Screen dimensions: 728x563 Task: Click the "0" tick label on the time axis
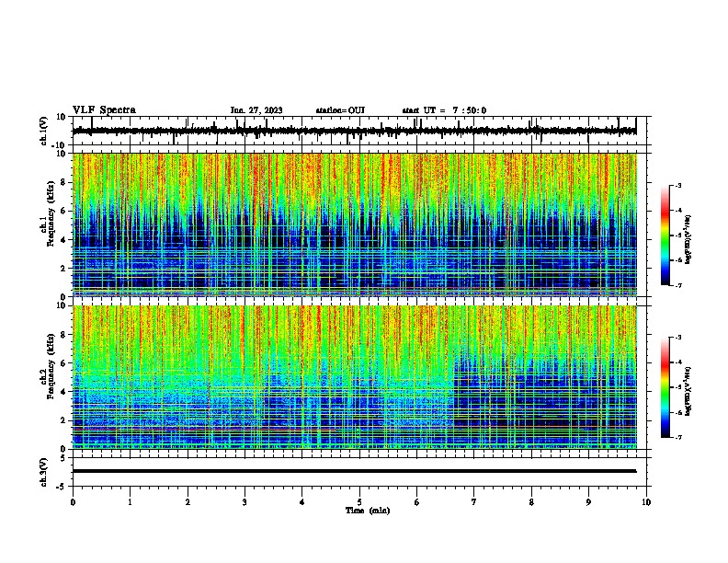click(x=73, y=502)
